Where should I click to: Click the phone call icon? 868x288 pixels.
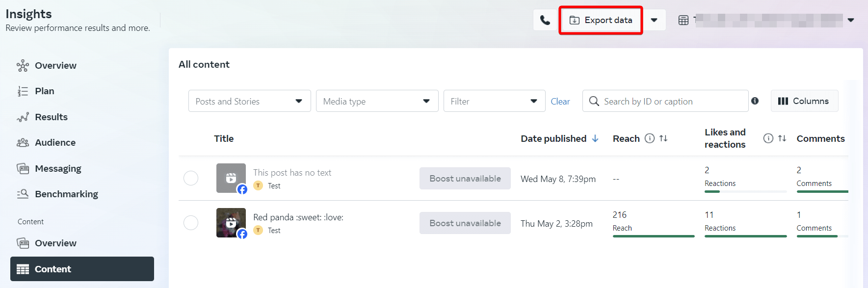(x=545, y=20)
